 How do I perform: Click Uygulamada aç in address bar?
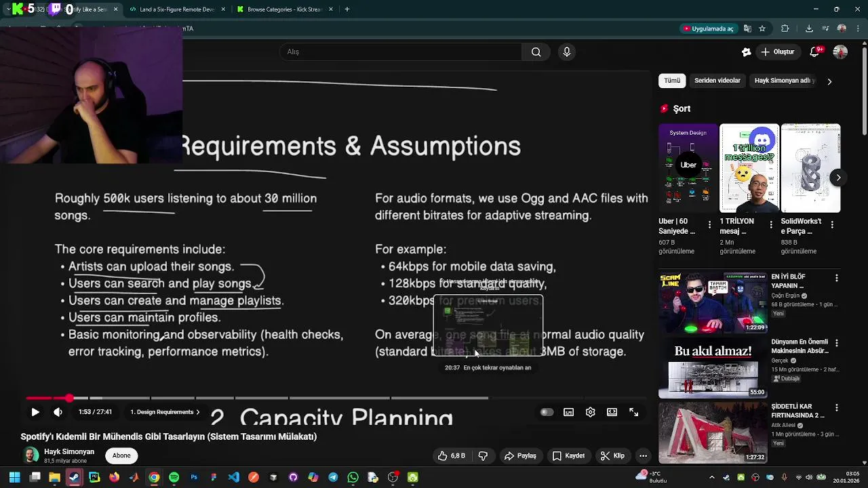[709, 28]
